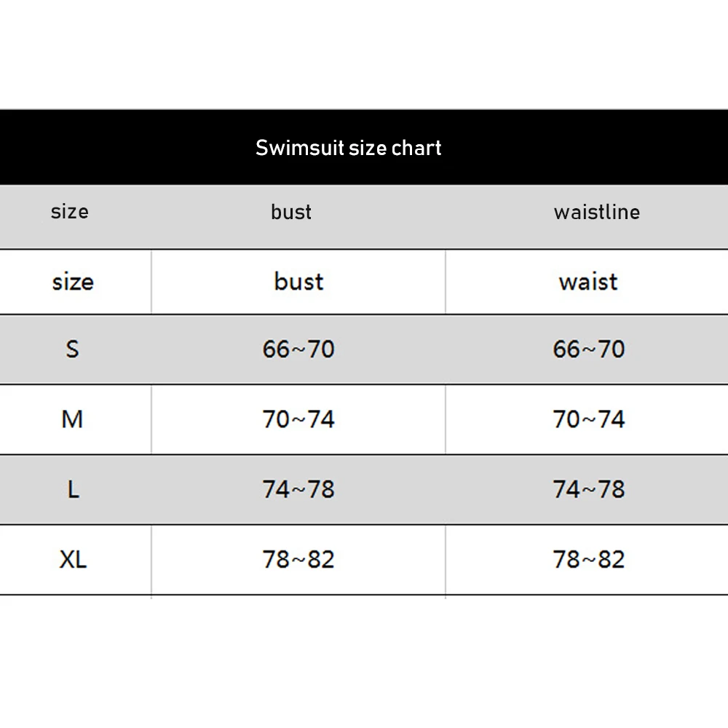Click the waist value 66~70 for S
Image resolution: width=728 pixels, height=728 pixels.
pos(588,349)
